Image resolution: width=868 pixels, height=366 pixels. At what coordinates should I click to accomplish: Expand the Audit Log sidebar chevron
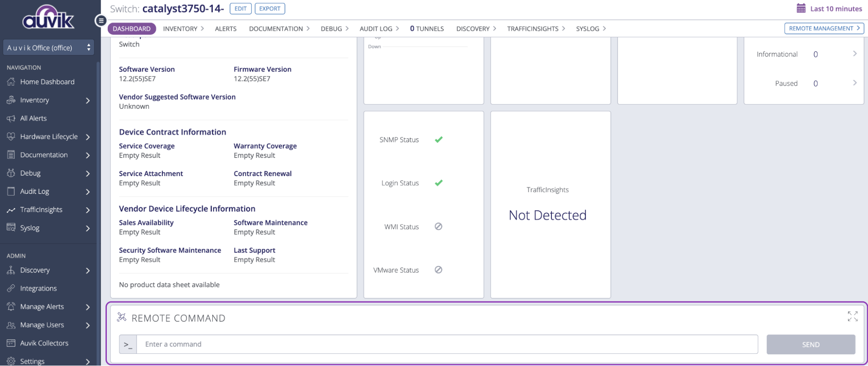pos(88,191)
